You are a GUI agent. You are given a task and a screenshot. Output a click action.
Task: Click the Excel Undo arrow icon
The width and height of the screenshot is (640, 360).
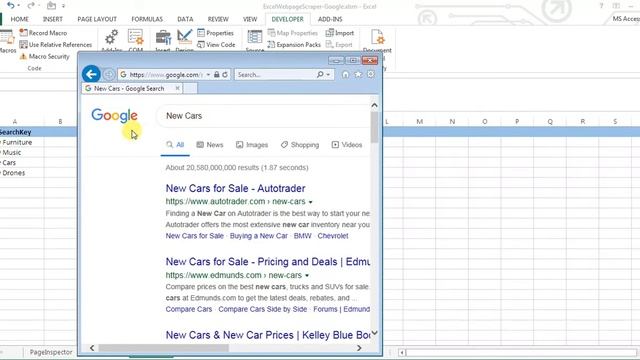(11, 5)
